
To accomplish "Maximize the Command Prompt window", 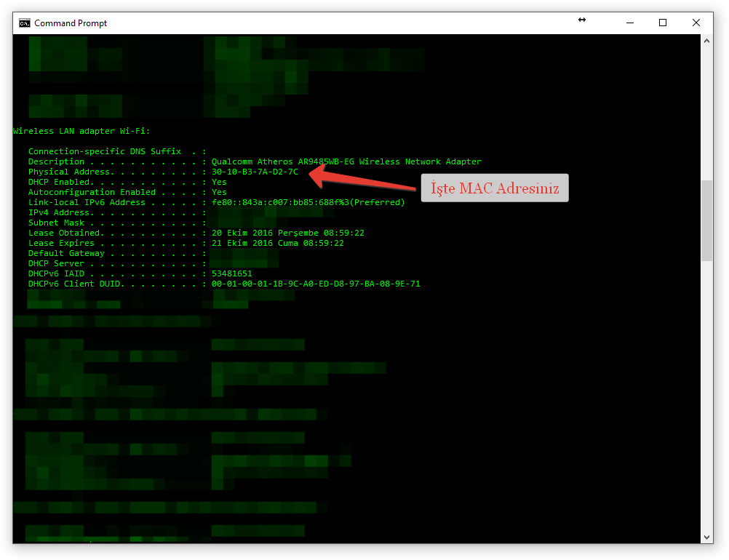I will (x=663, y=23).
